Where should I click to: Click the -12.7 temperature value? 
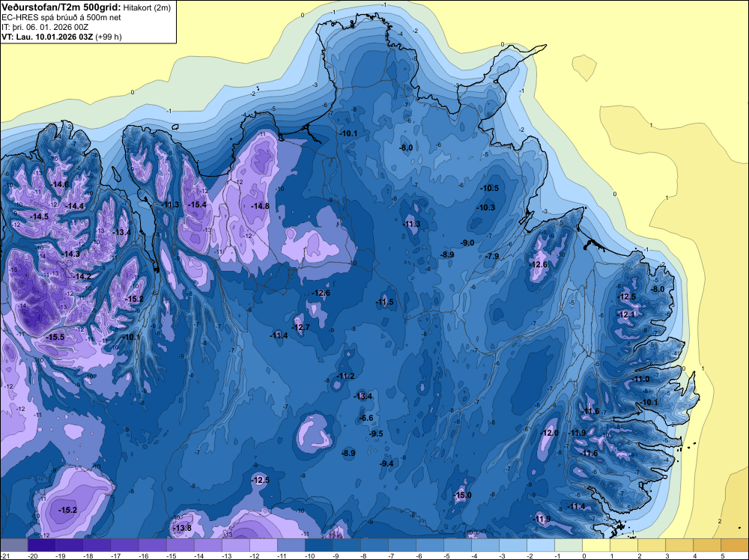[x=301, y=327]
